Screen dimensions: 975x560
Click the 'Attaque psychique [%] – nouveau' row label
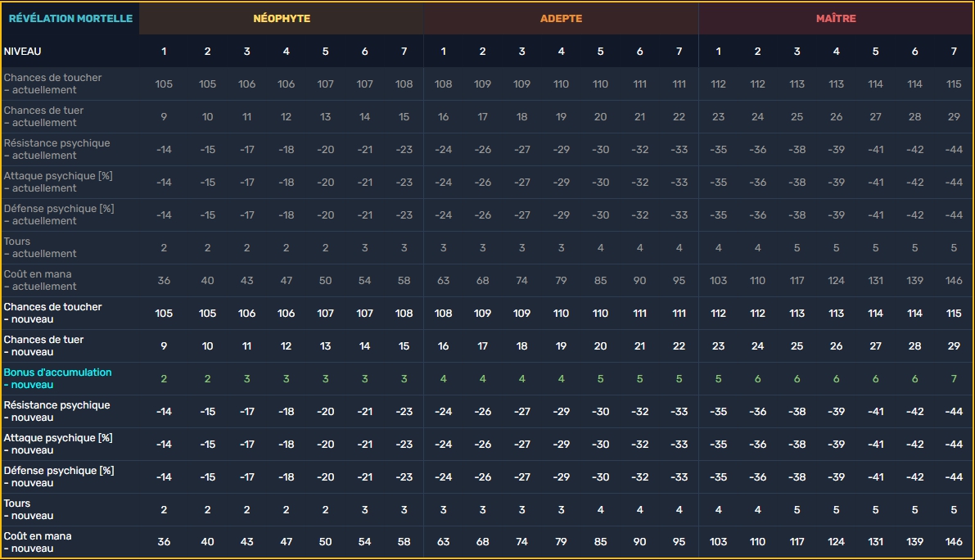(x=58, y=444)
